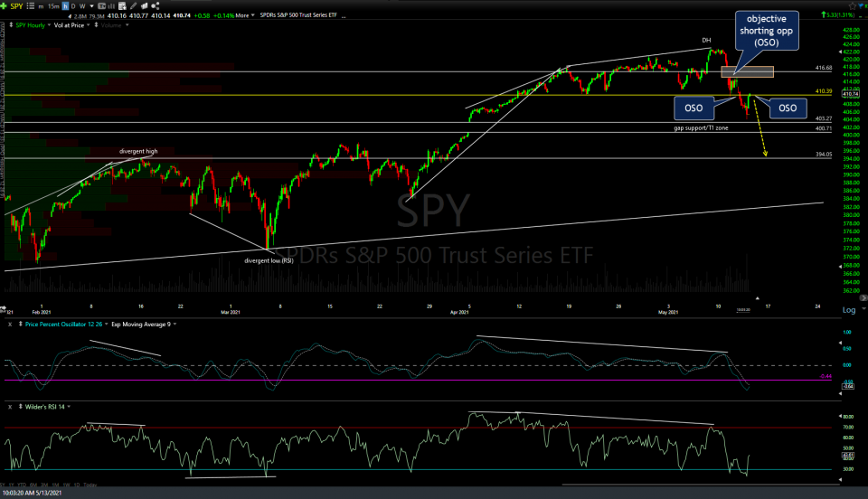Click the 400.71 support line label
Image resolution: width=868 pixels, height=499 pixels.
[x=823, y=128]
